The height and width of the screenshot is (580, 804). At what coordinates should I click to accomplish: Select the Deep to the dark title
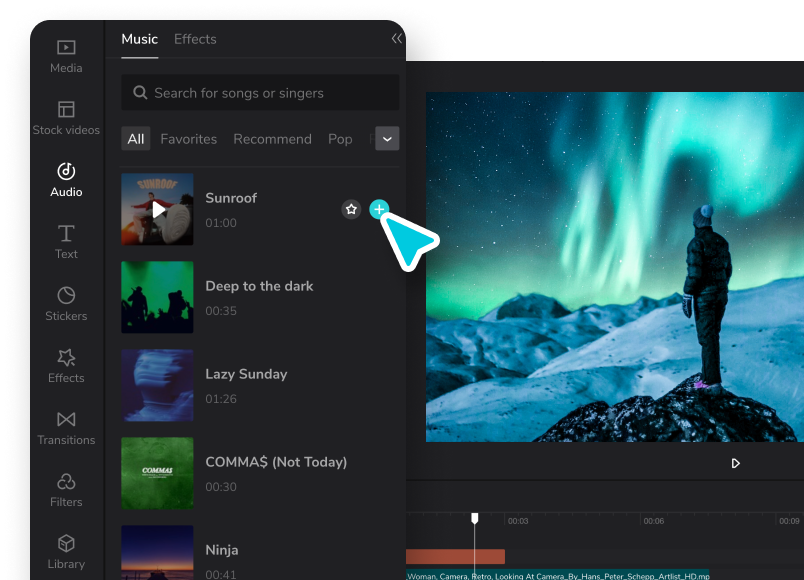click(x=259, y=286)
